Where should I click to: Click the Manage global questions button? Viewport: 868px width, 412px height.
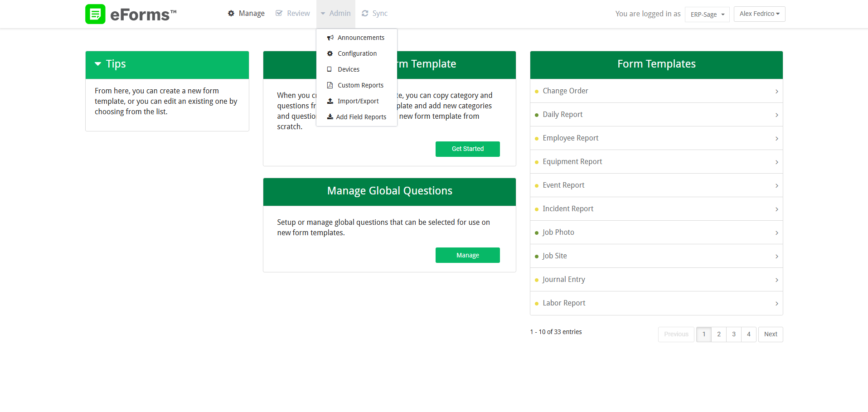click(x=468, y=255)
